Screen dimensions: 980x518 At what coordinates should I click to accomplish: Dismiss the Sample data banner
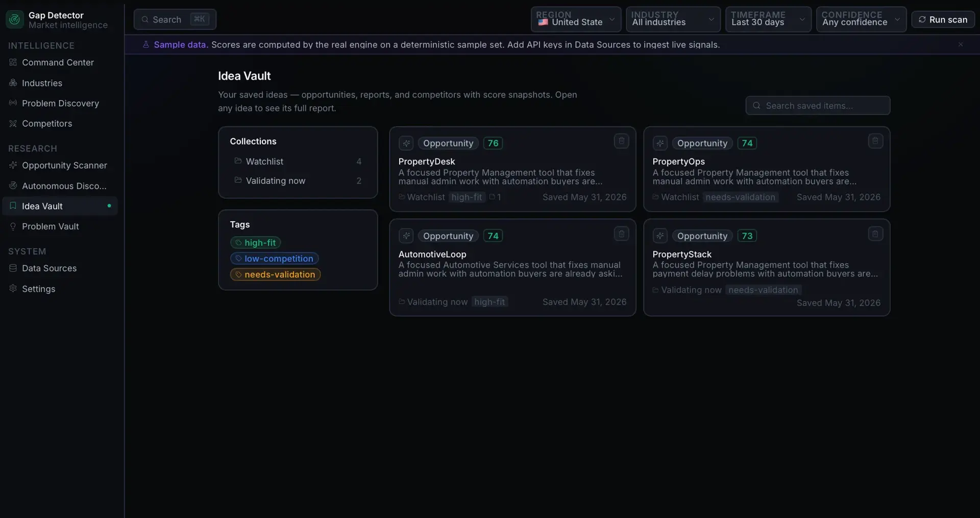point(961,44)
